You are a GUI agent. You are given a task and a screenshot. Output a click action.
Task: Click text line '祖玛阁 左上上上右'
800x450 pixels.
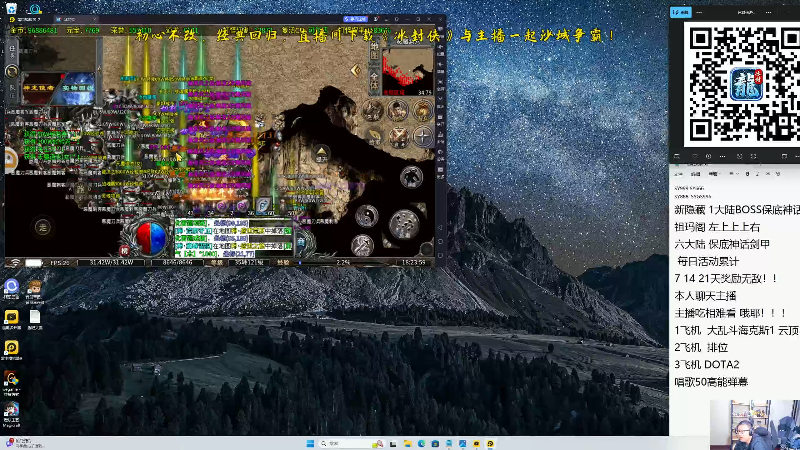717,227
